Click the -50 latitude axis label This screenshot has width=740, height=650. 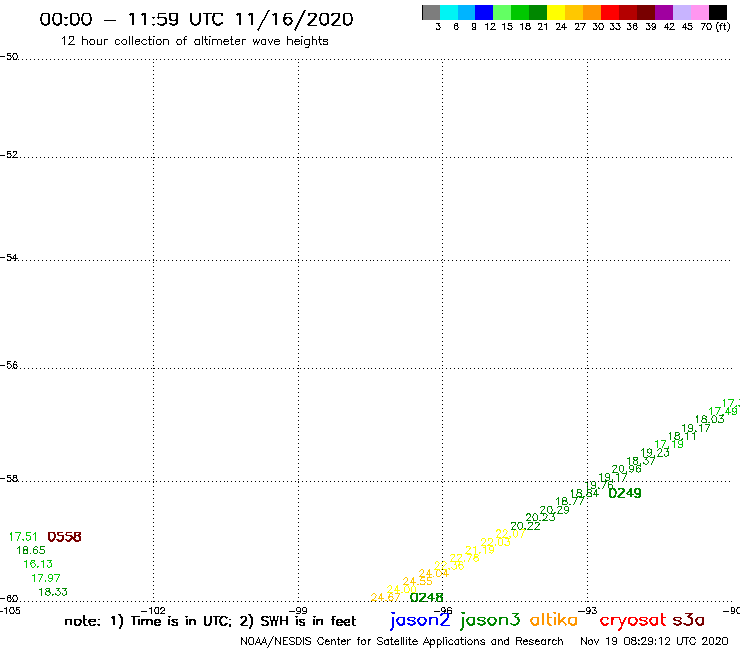click(9, 57)
